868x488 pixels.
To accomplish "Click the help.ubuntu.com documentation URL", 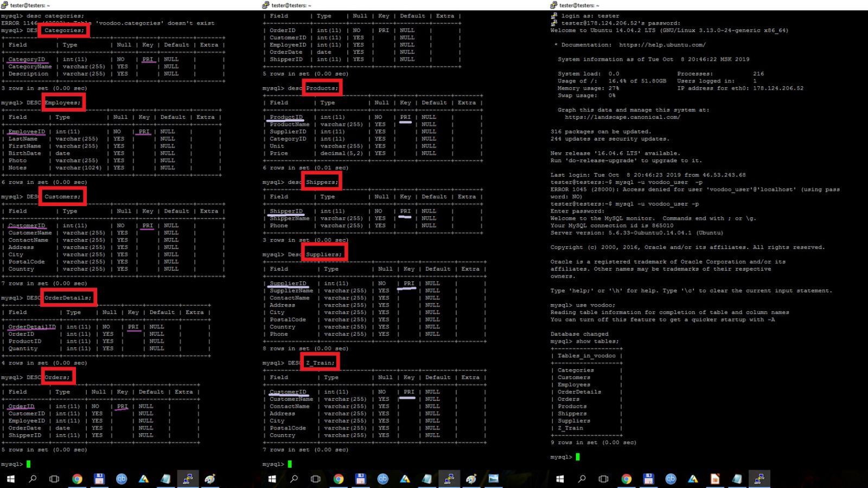I will click(662, 45).
